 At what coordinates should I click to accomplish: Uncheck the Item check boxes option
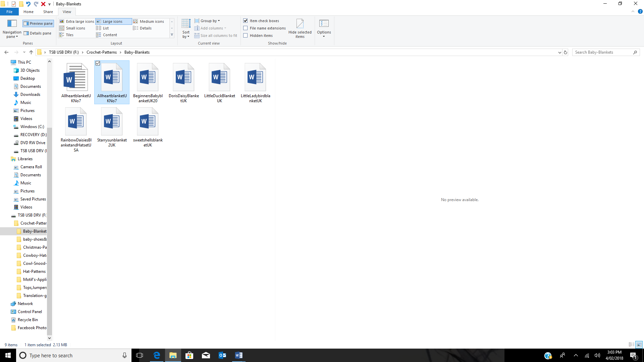(246, 21)
